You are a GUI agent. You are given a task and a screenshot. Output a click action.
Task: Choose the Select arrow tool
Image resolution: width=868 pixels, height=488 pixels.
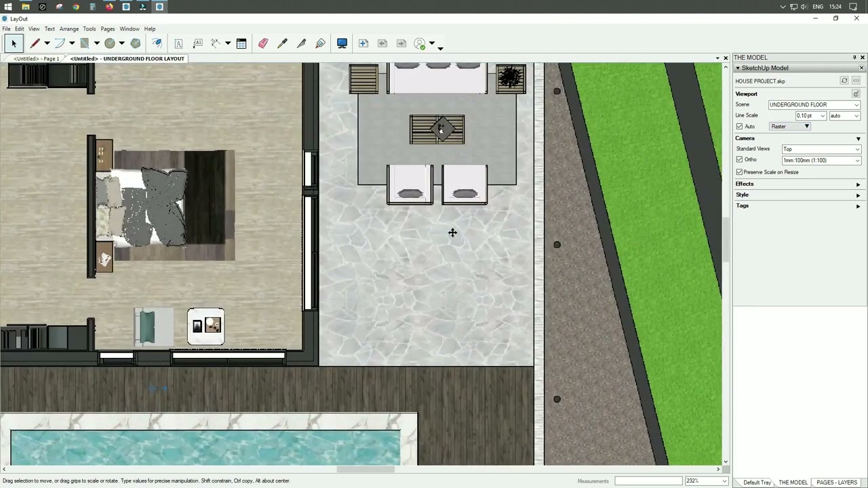[x=14, y=43]
